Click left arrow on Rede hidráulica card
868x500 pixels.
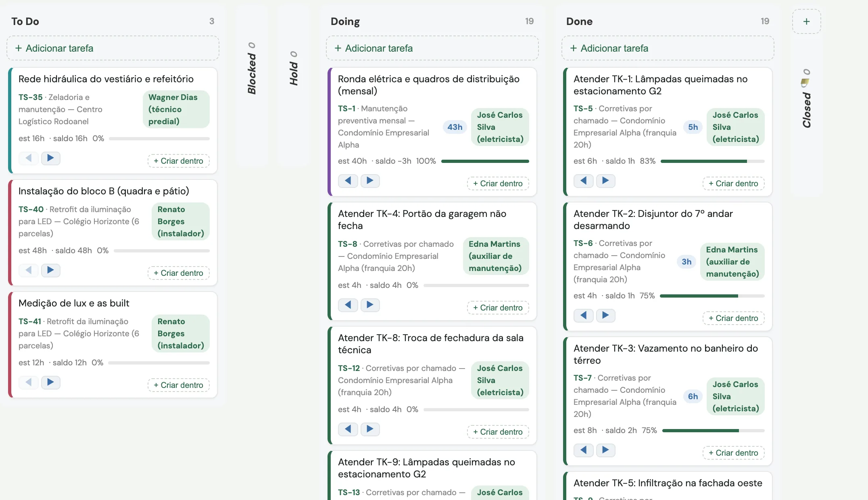(x=29, y=158)
